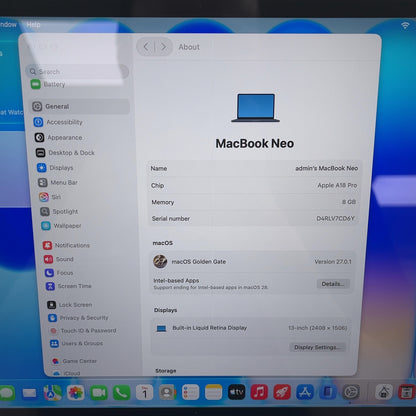
Task: Click the 8 GB memory value
Action: click(x=349, y=202)
